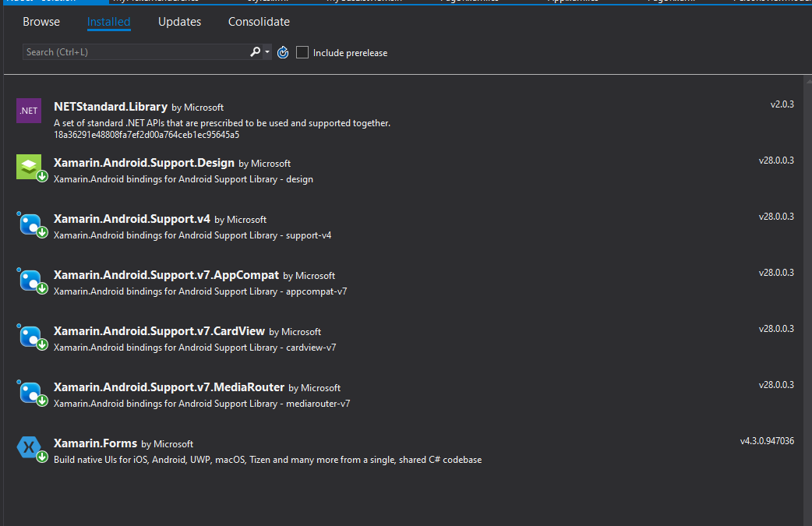Click the NETStandard.Library hash text 18a36291e488...
This screenshot has width=812, height=526.
tap(147, 135)
